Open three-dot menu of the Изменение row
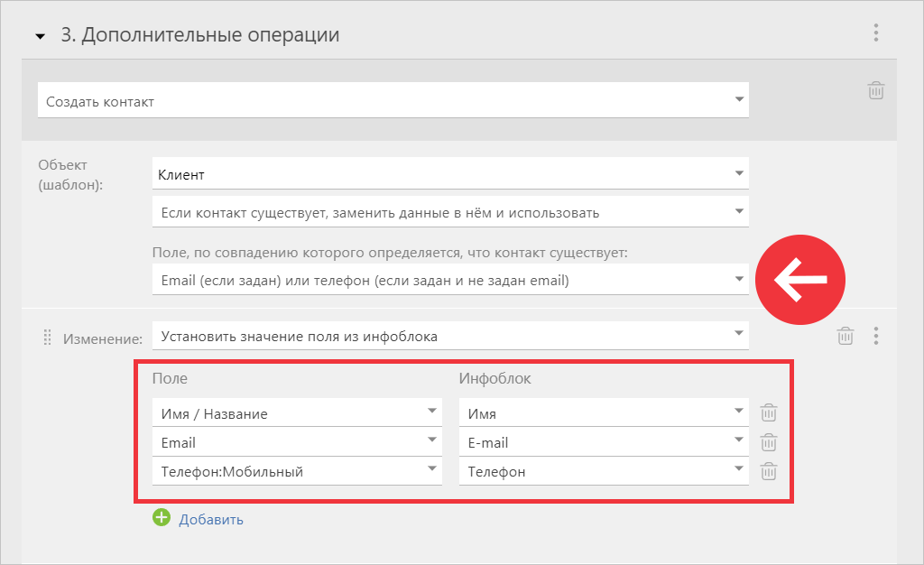 [875, 336]
